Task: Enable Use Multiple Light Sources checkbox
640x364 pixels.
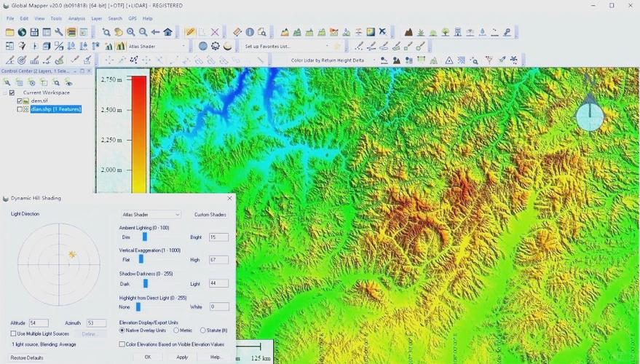Action: tap(13, 333)
